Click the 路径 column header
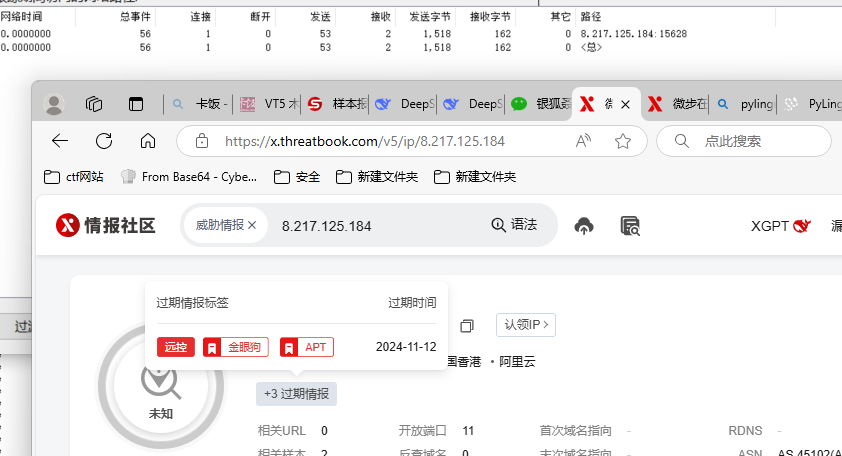The height and width of the screenshot is (456, 842). coord(591,17)
